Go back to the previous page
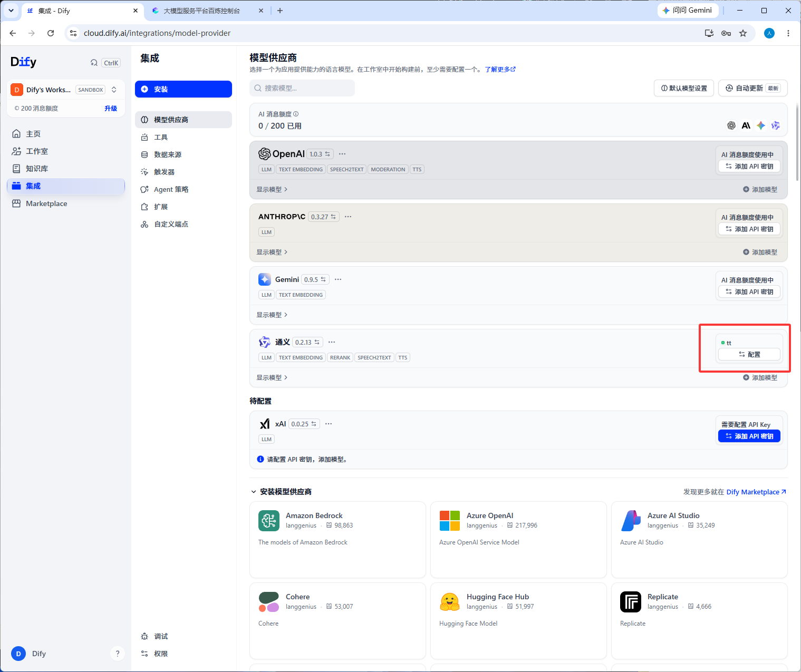 [x=13, y=33]
